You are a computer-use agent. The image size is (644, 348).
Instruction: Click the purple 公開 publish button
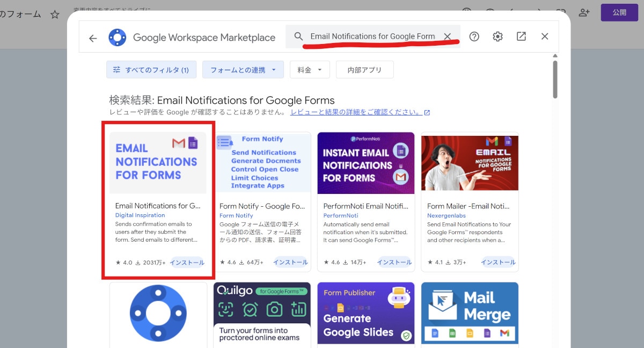619,12
